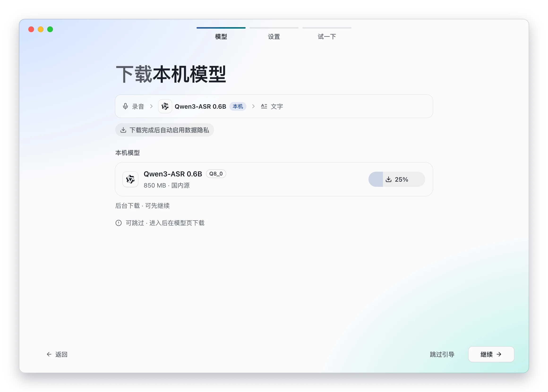The image size is (548, 392).
Task: Maximize the window with the green button
Action: (50, 29)
